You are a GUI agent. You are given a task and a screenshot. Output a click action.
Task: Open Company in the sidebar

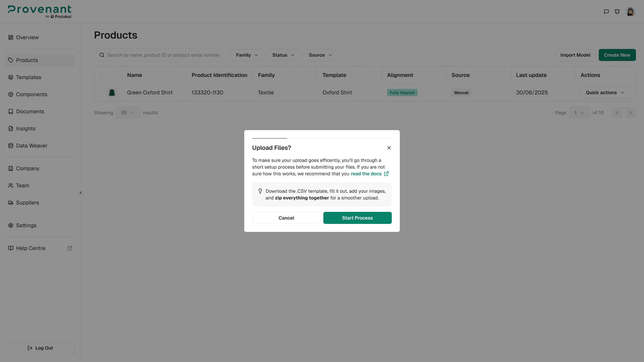tap(40, 169)
